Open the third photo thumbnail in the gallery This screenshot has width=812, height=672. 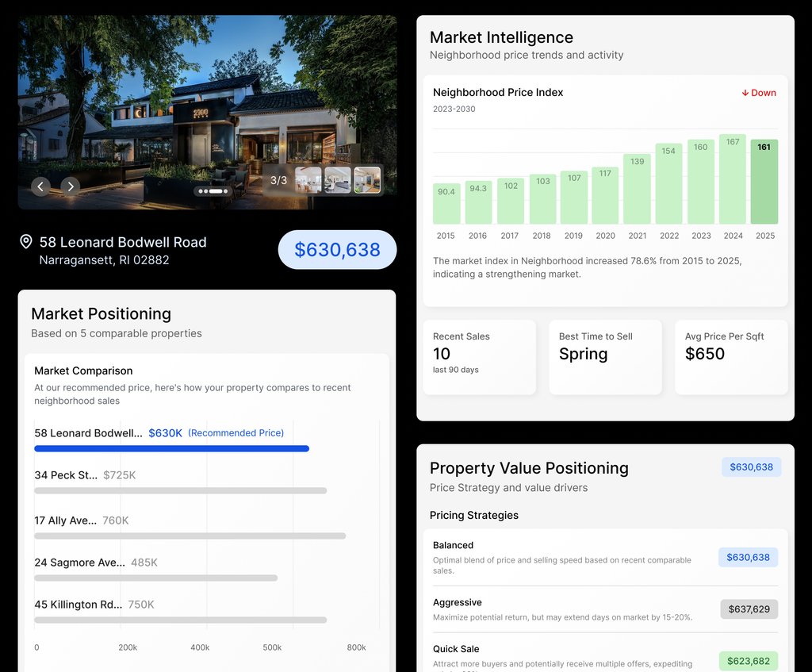tap(367, 180)
